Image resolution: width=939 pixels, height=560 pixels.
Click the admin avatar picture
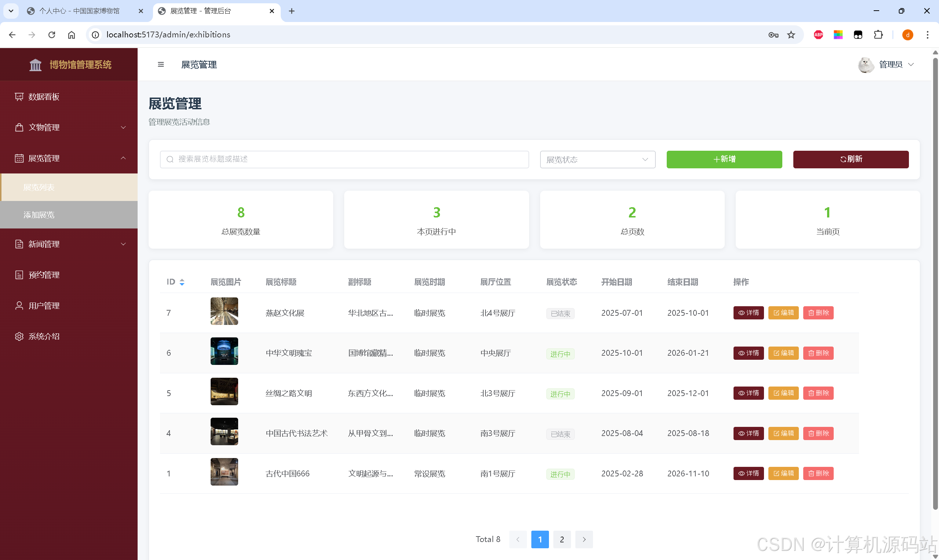(x=865, y=65)
